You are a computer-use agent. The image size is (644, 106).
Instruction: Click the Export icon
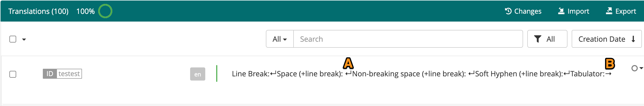(x=609, y=11)
